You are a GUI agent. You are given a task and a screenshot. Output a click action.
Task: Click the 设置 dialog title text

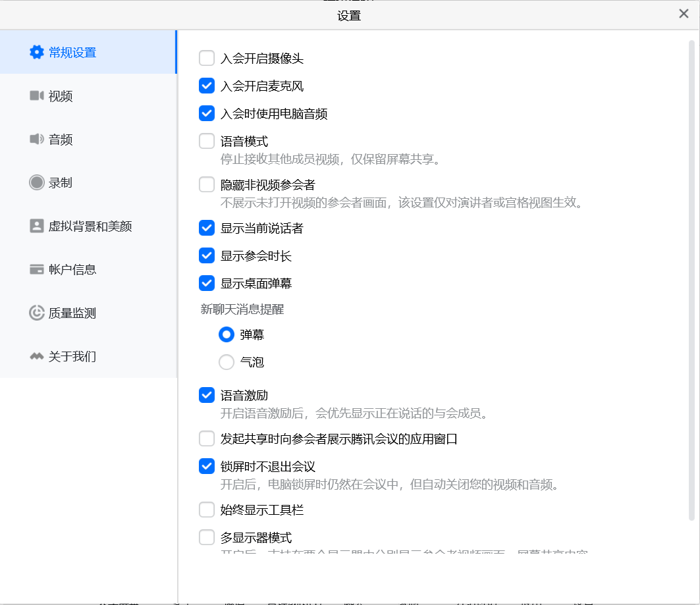point(349,16)
